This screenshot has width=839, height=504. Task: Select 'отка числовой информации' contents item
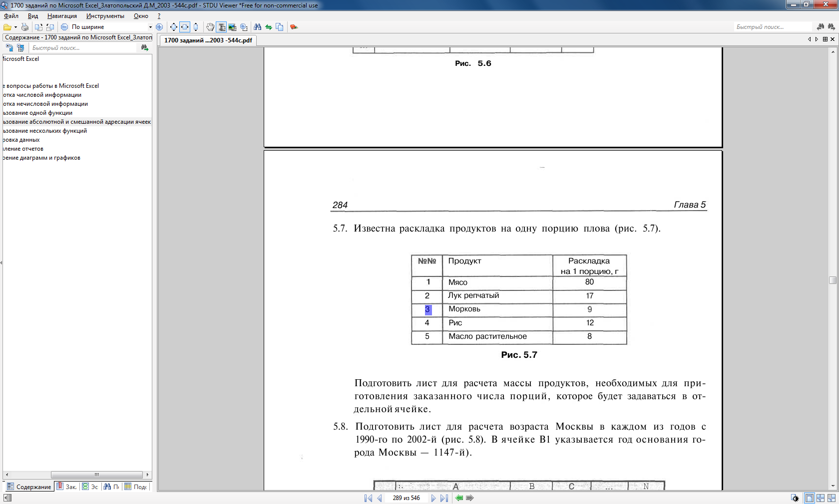click(x=42, y=95)
